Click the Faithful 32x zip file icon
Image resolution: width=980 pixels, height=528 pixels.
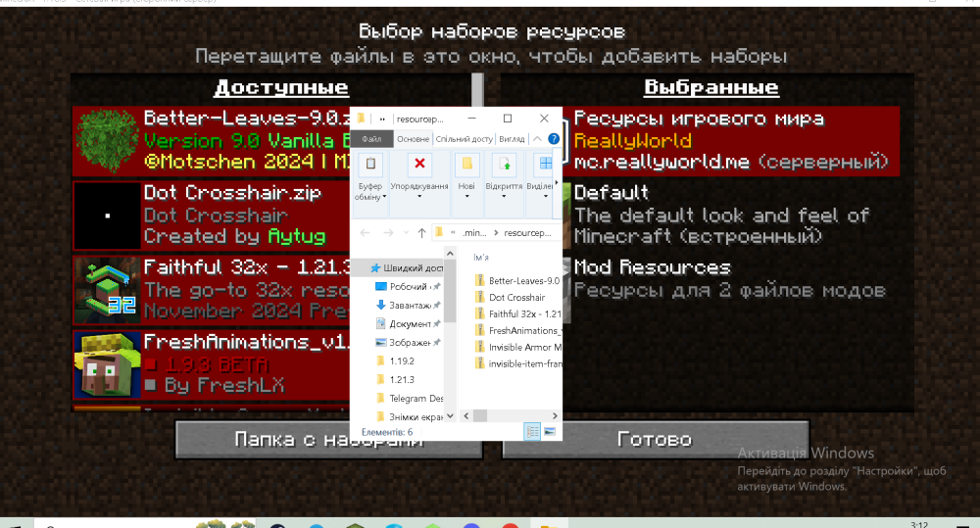(479, 313)
